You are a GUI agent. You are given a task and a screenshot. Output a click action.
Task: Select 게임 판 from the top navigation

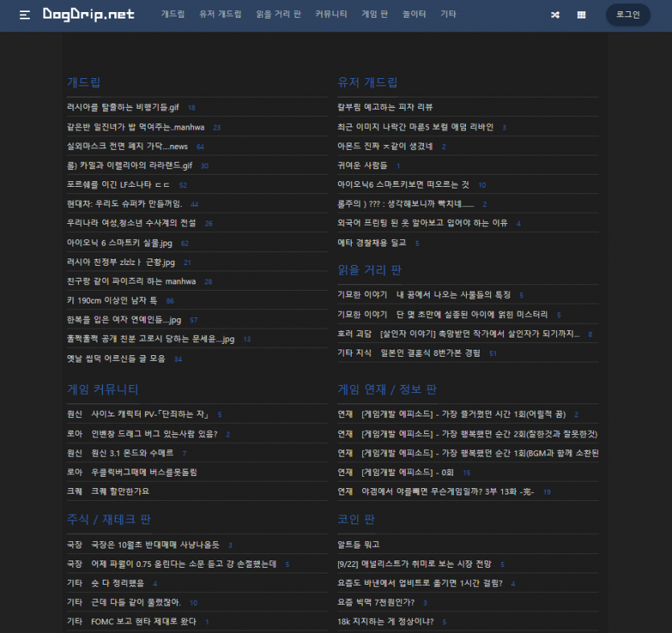click(x=373, y=14)
